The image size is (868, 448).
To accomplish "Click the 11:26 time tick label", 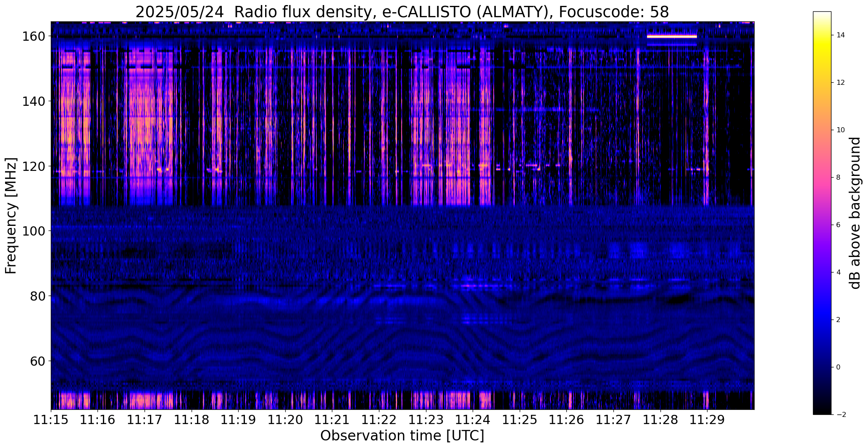I will tap(566, 420).
